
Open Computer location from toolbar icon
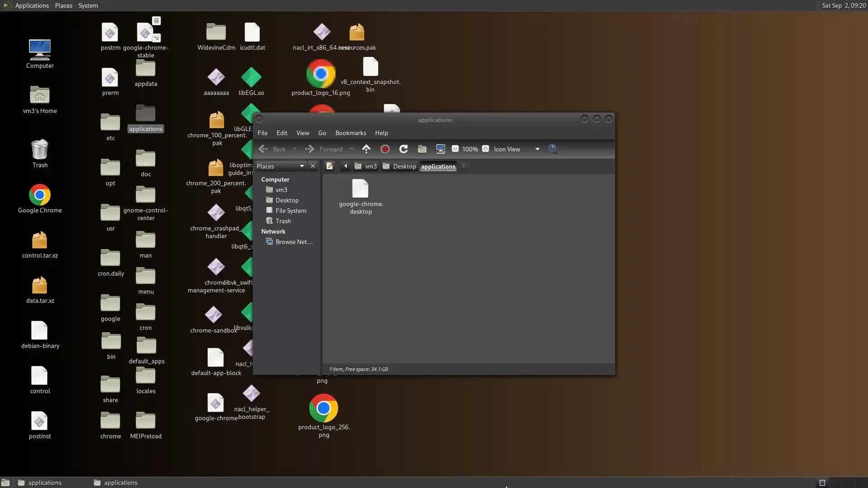coord(440,149)
